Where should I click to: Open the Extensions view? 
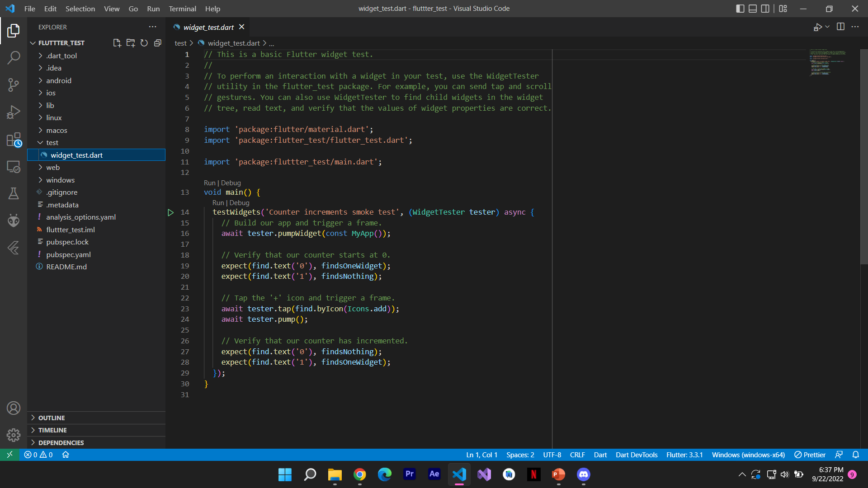[x=14, y=140]
